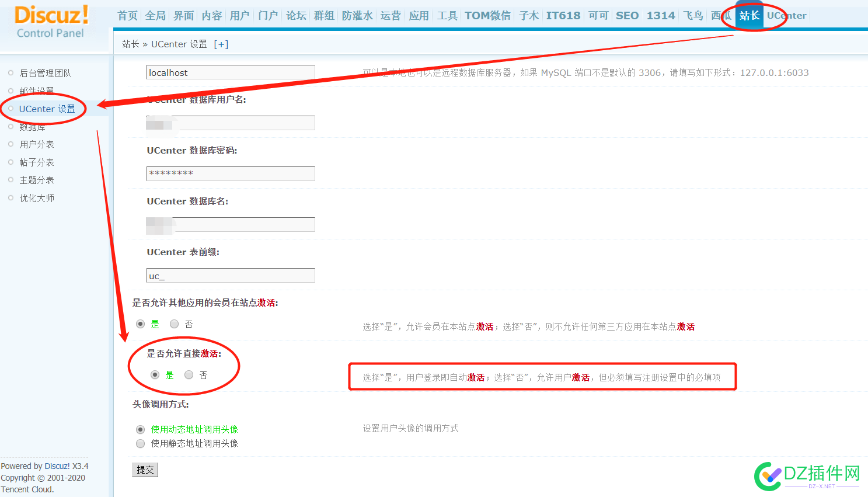Switch to the 全局 menu tab
Viewport: 868px width, 497px height.
click(155, 16)
